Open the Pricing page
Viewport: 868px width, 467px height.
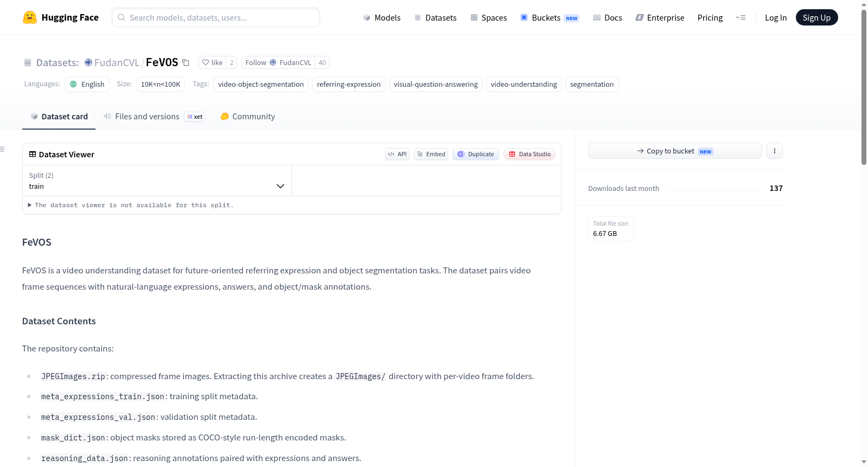pyautogui.click(x=710, y=17)
